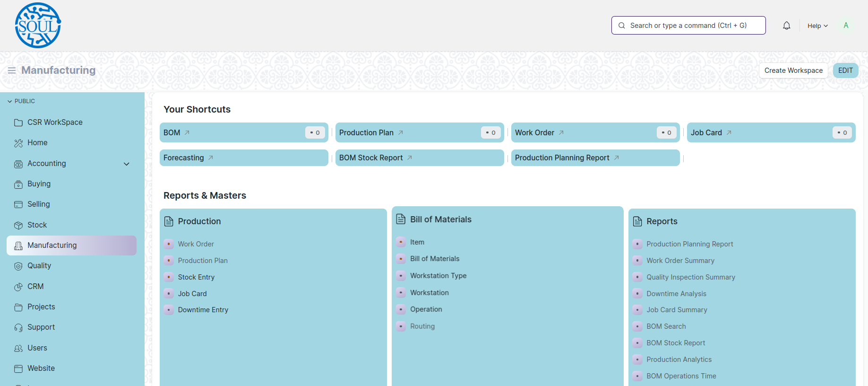Click the Manufacturing building icon in sidebar
This screenshot has height=386, width=868.
pos(18,246)
